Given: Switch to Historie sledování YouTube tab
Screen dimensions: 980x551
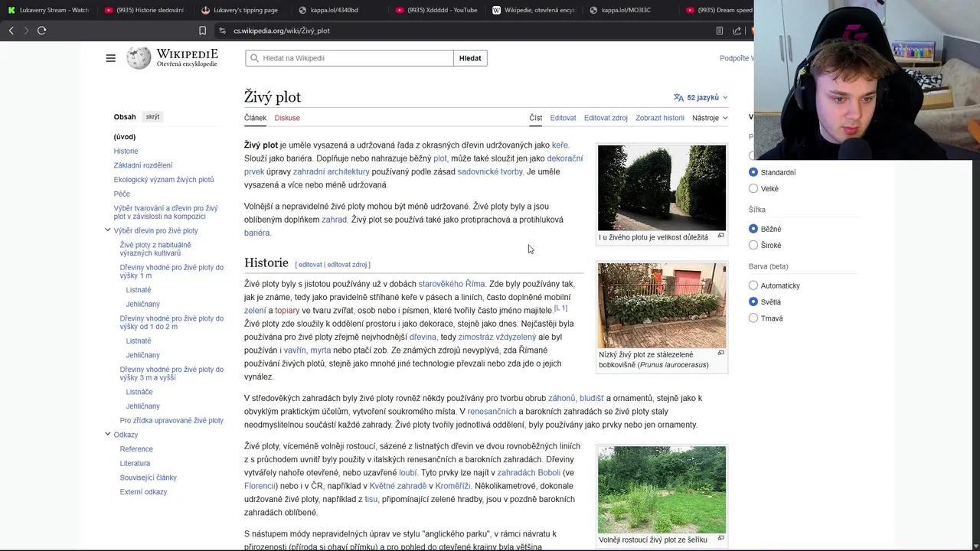Looking at the screenshot, I should [144, 10].
